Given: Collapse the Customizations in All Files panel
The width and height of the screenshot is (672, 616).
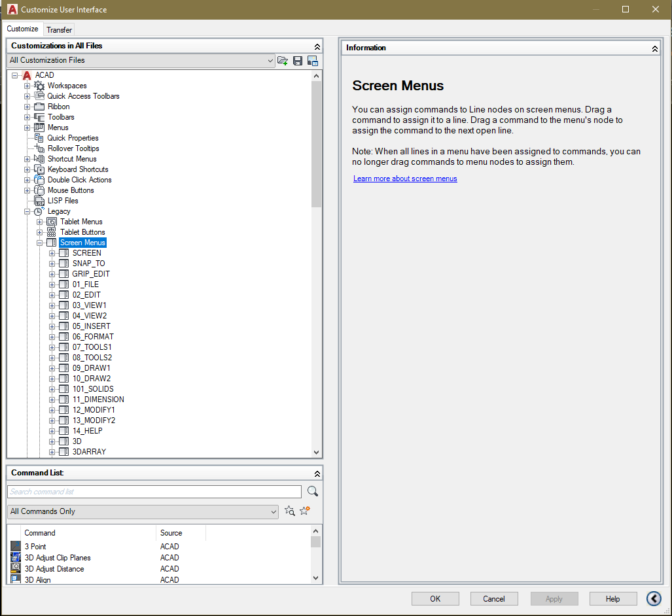Looking at the screenshot, I should (318, 46).
